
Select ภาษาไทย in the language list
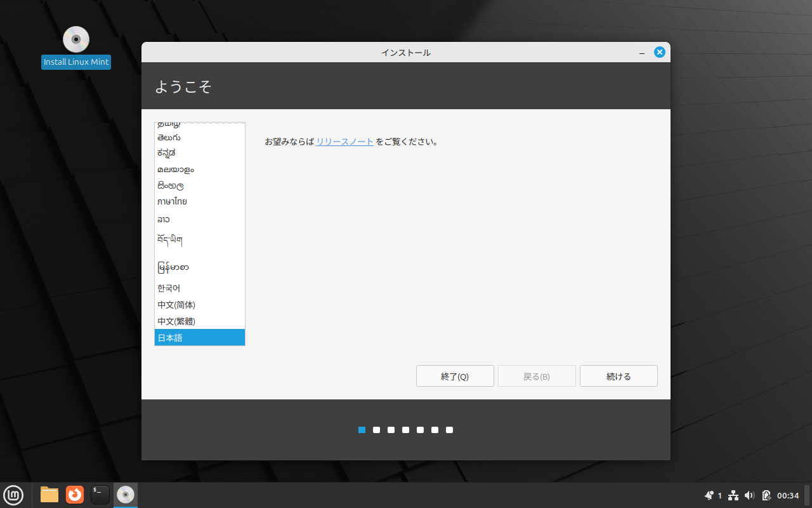(200, 202)
